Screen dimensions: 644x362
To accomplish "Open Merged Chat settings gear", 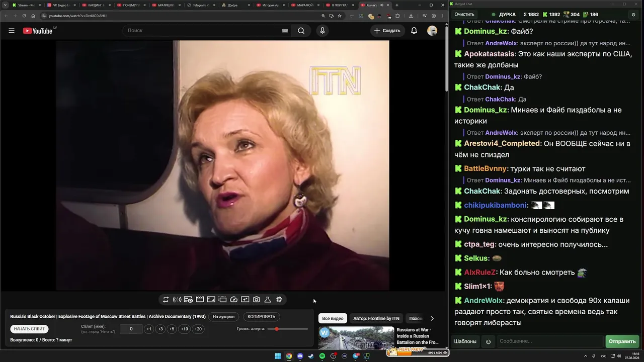I will pos(633,15).
